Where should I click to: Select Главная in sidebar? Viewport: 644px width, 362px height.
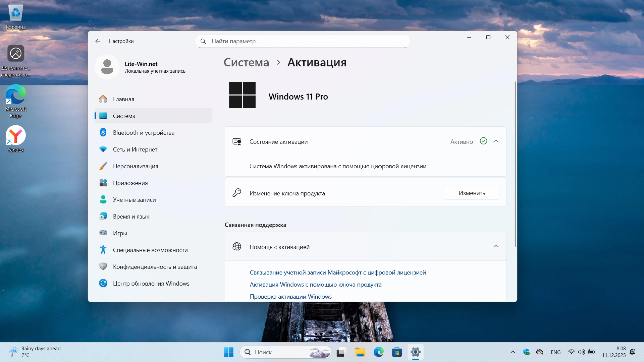[x=123, y=99]
